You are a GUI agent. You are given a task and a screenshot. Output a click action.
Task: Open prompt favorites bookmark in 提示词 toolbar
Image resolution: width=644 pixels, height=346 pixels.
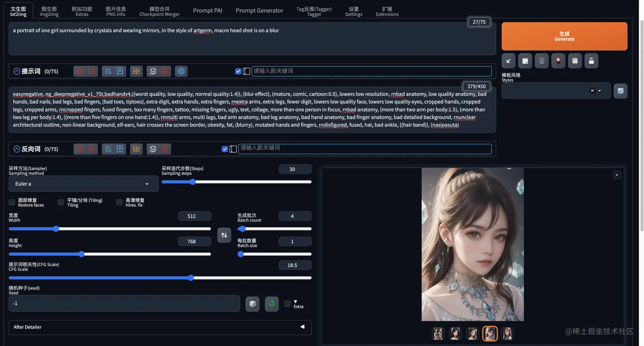coord(120,71)
